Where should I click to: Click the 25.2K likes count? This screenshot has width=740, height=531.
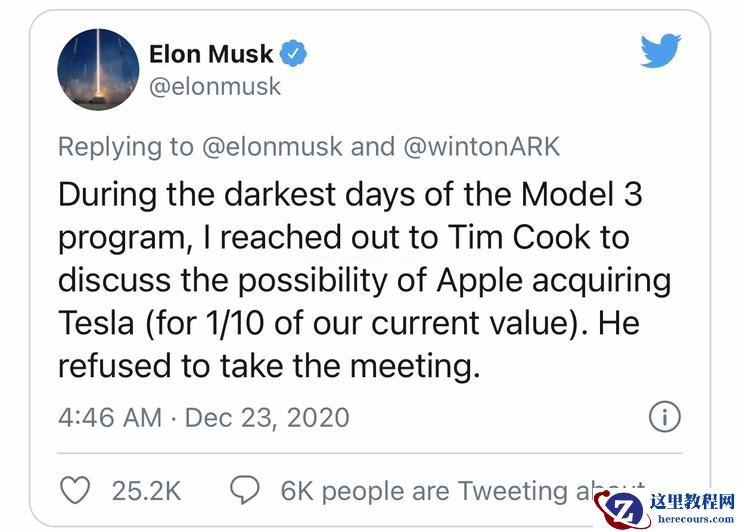[x=146, y=491]
